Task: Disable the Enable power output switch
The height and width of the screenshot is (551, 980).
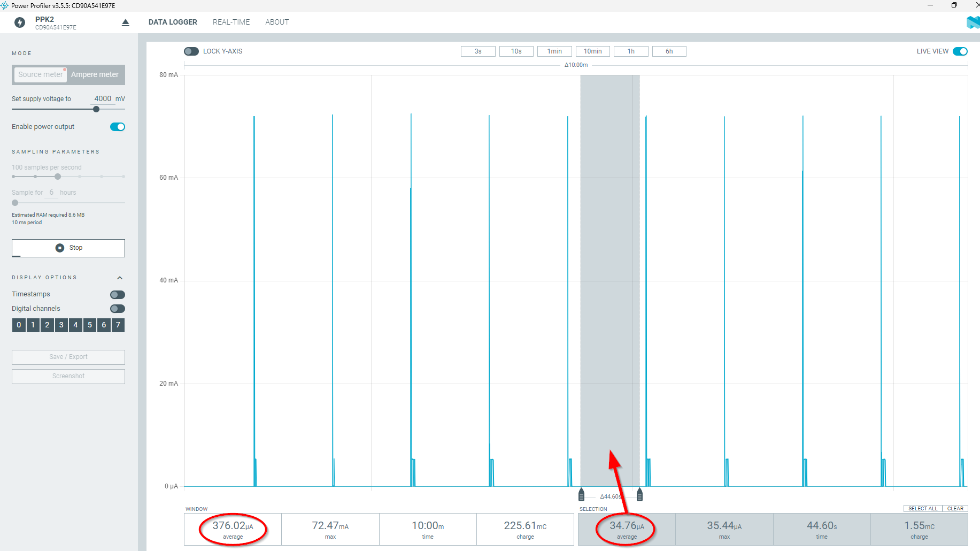Action: (118, 127)
